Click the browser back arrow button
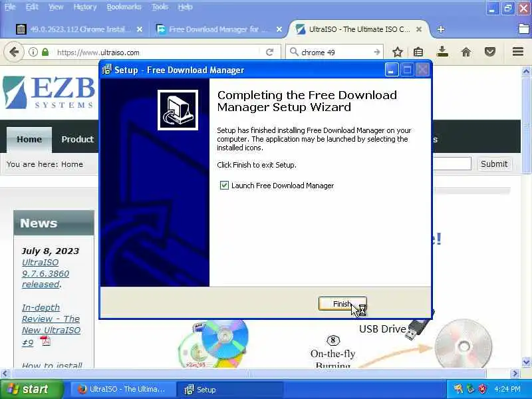Image resolution: width=532 pixels, height=399 pixels. [14, 53]
